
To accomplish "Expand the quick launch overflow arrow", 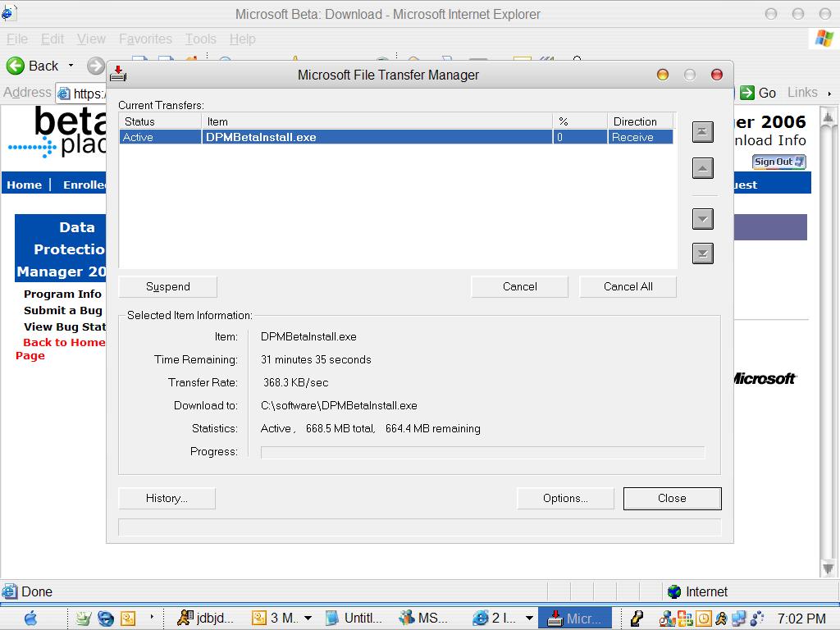I will coord(152,617).
